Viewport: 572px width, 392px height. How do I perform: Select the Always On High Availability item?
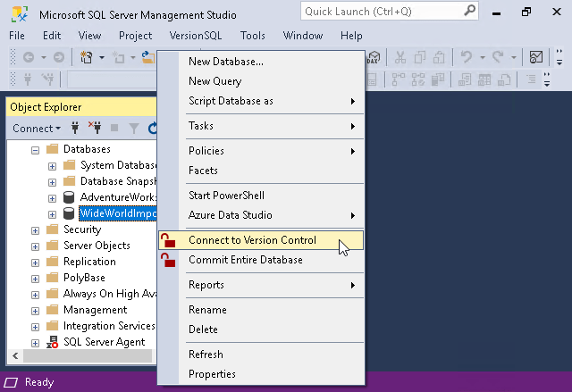tap(109, 294)
